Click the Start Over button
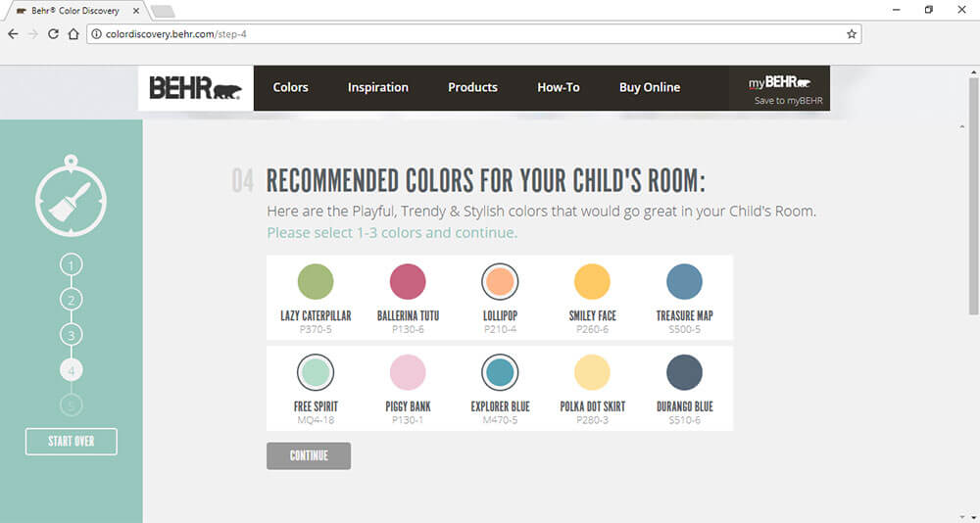The height and width of the screenshot is (523, 980). [72, 441]
